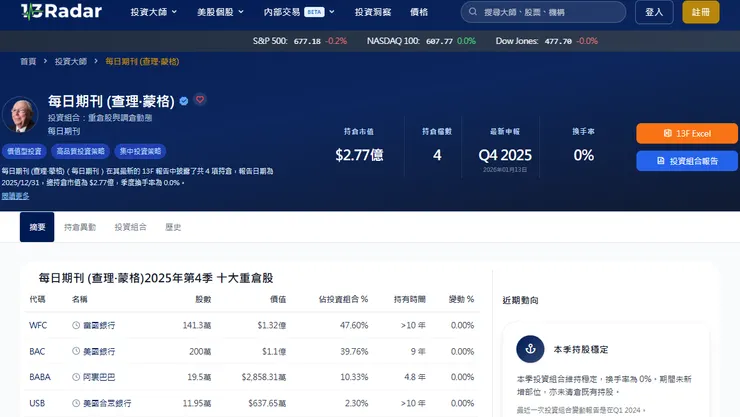Click the 富國銀行 stock name
The width and height of the screenshot is (740, 417).
point(99,325)
